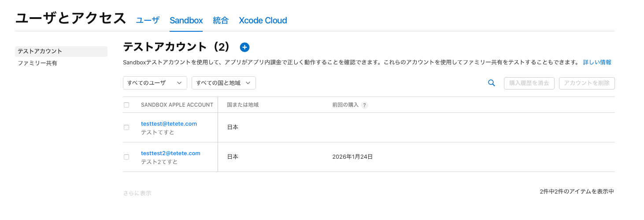This screenshot has height=220, width=644.
Task: Select the Sandbox tab
Action: 186,20
